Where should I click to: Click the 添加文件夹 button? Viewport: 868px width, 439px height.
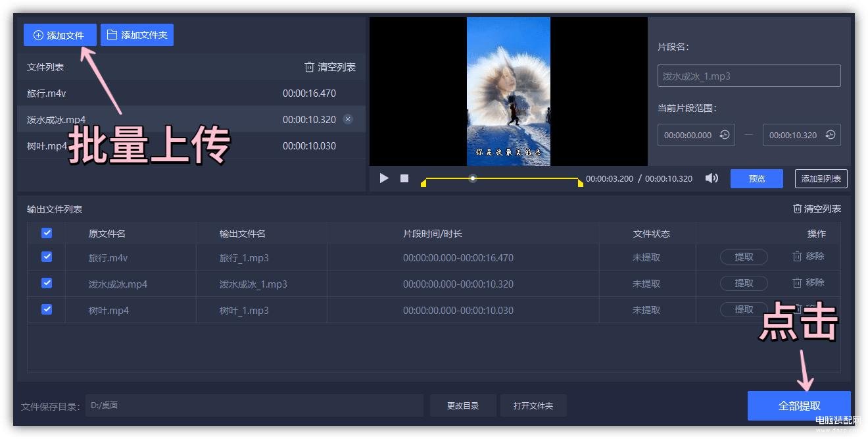tap(137, 35)
